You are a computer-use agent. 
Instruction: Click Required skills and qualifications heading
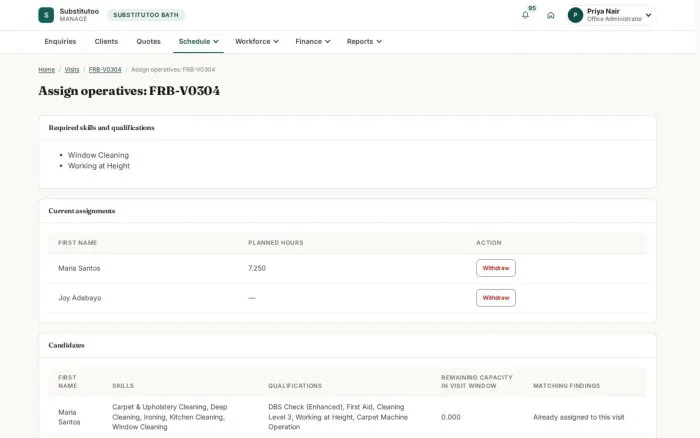click(x=101, y=128)
